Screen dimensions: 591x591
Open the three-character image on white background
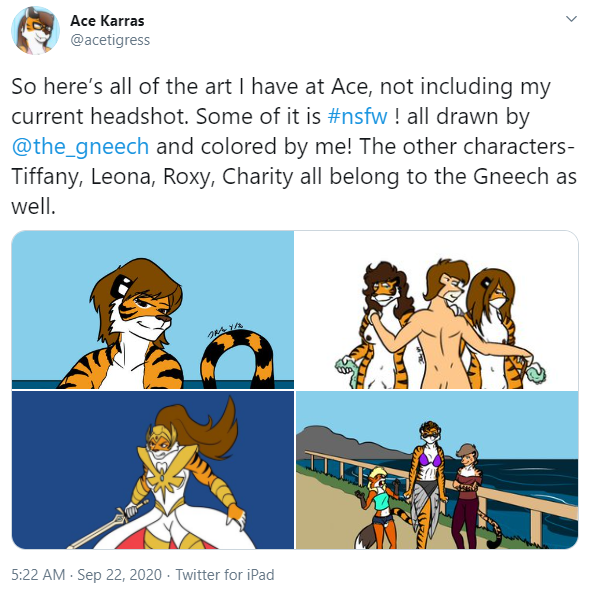(437, 310)
